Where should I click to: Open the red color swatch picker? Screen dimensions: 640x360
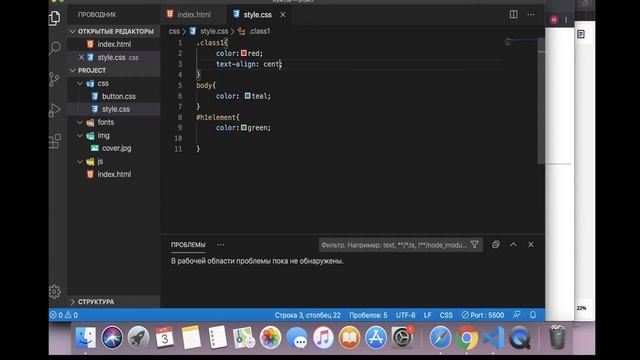[x=244, y=53]
